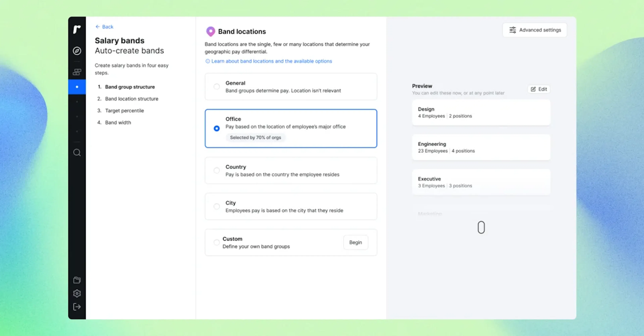The width and height of the screenshot is (644, 336).
Task: Click the pink Band locations pin icon
Action: [x=210, y=31]
